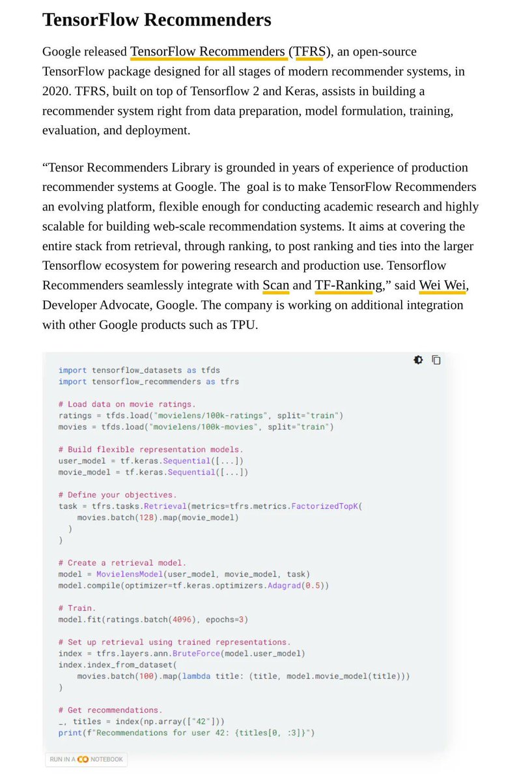
Task: Click the '_, titles = index(np.array' line
Action: [x=141, y=721]
